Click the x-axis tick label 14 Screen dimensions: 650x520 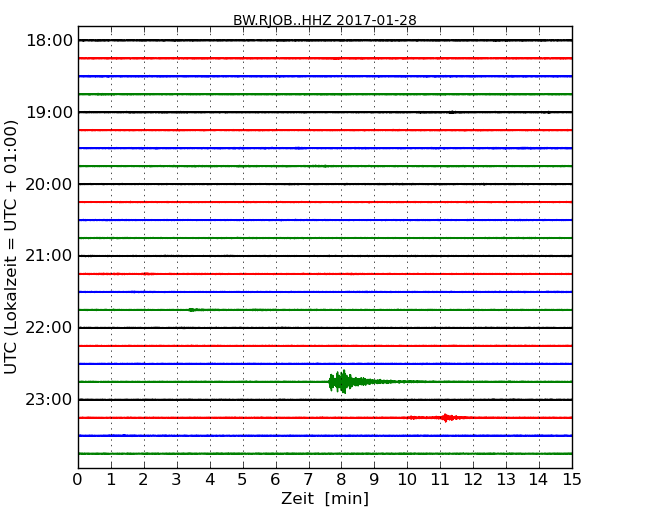point(539,480)
